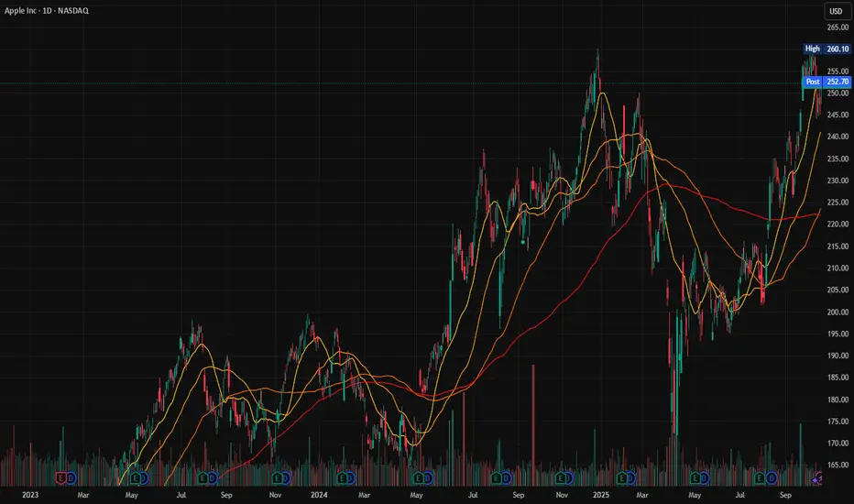
Task: Click the 200.00 price axis label
Action: coord(838,312)
